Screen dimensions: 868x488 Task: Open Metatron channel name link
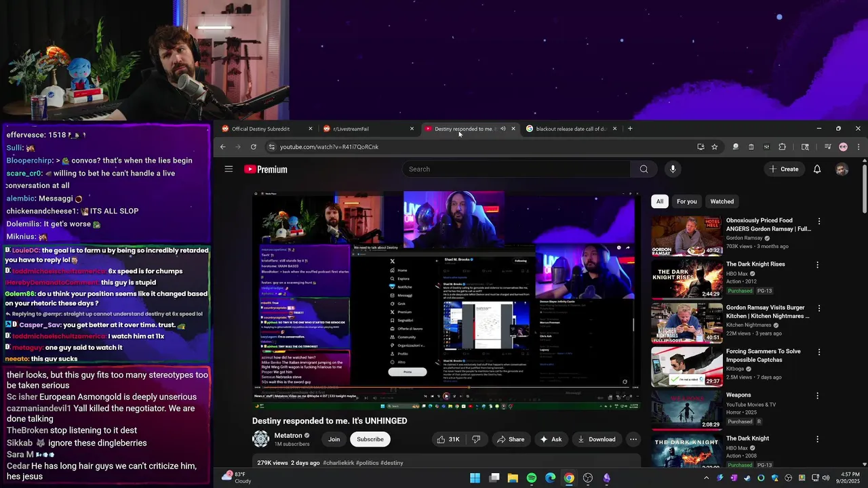tap(288, 435)
